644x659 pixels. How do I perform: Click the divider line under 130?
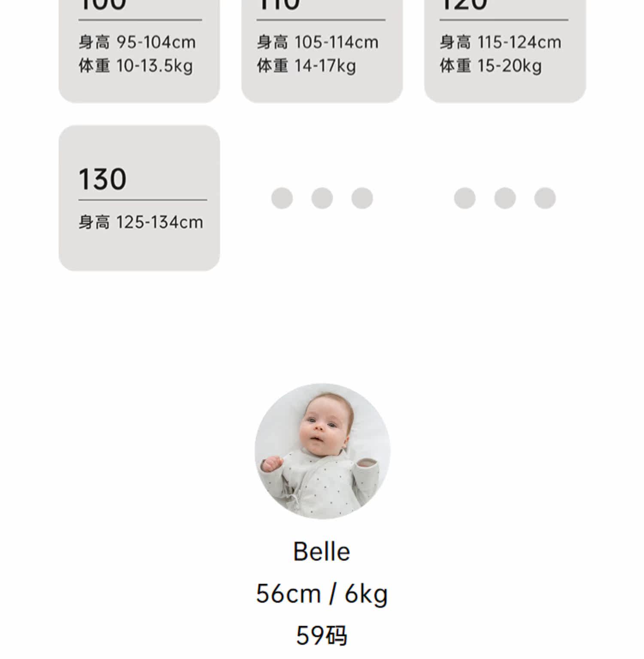(143, 200)
